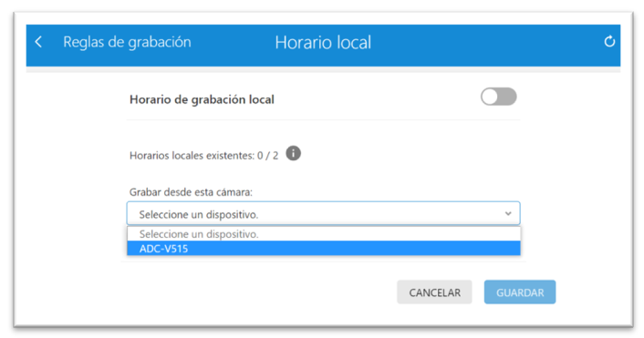Click the CANCELAR button
This screenshot has height=338, width=644.
coord(434,292)
